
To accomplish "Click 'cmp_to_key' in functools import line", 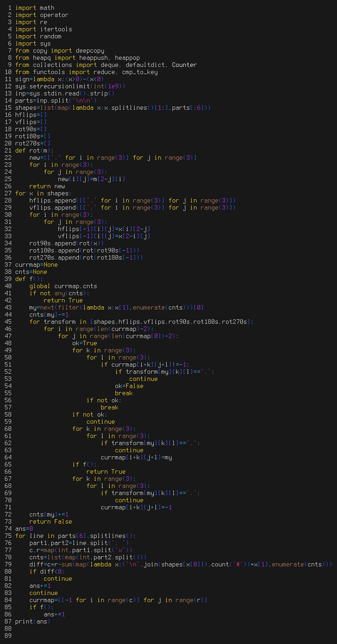I will 140,72.
